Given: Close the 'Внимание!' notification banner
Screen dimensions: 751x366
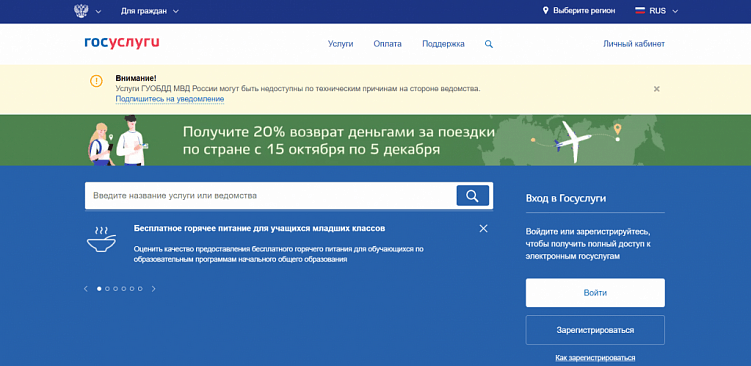Looking at the screenshot, I should point(657,89).
